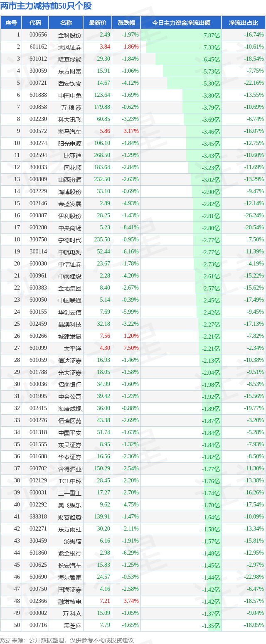Click stock name 山西汾酒
266x644 pixels.
70,180
